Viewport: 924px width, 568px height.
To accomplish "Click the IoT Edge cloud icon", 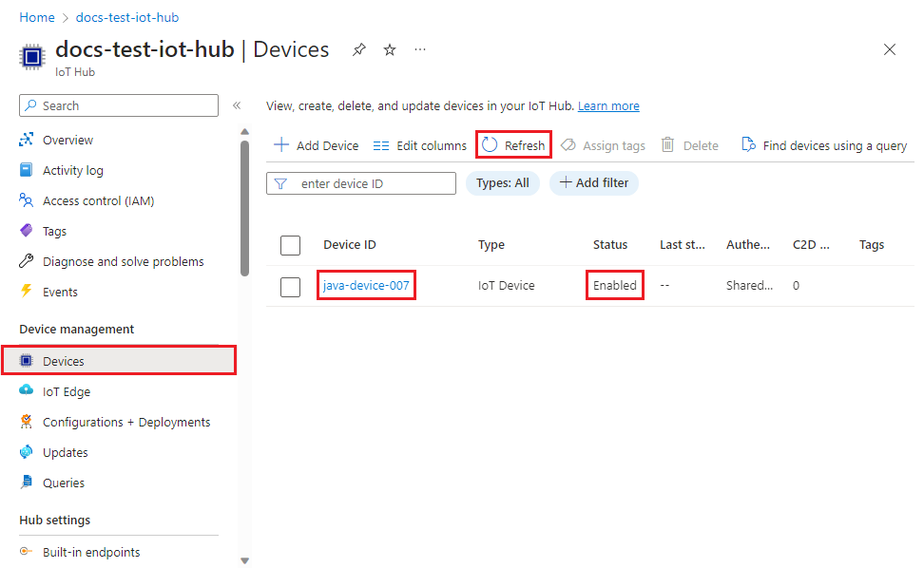I will (26, 390).
